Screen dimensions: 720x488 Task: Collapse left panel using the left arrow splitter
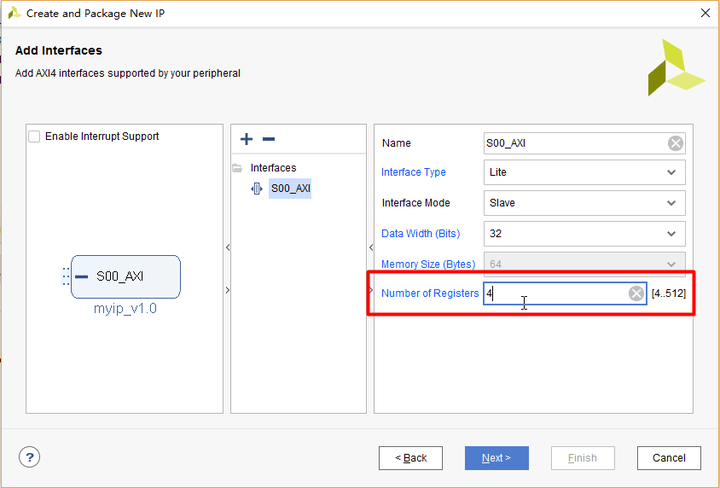227,247
